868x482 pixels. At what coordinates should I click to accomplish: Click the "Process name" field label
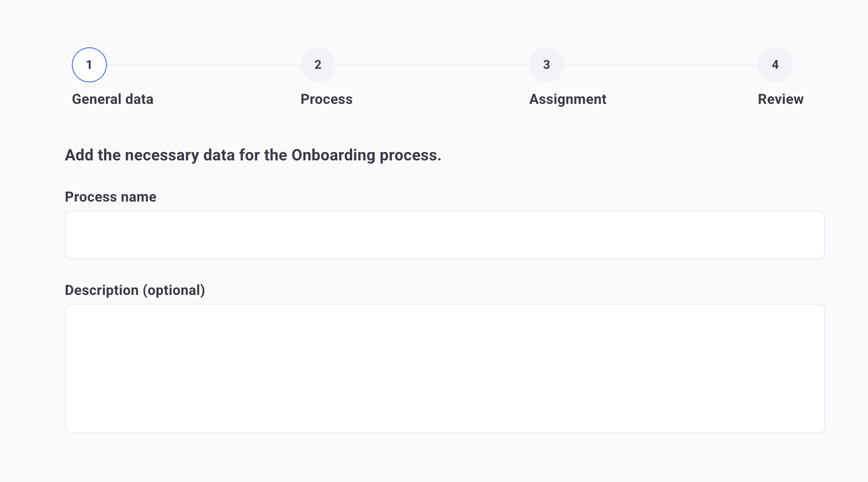click(x=110, y=197)
